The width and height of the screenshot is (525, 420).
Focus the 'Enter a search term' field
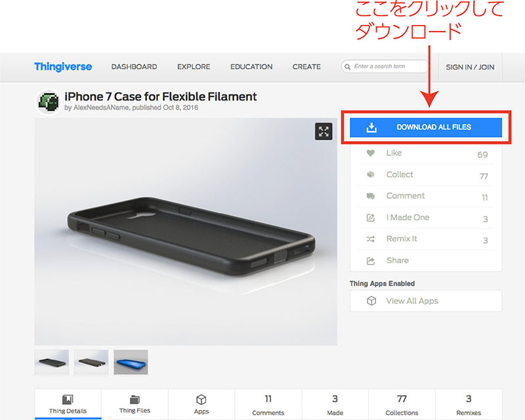click(385, 66)
